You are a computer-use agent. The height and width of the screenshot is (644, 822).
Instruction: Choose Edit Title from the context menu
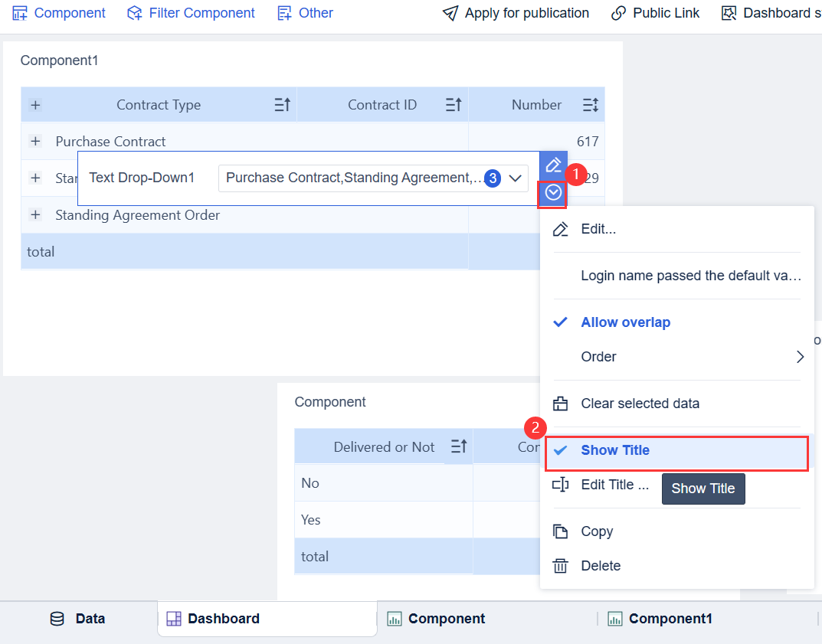[x=614, y=485]
